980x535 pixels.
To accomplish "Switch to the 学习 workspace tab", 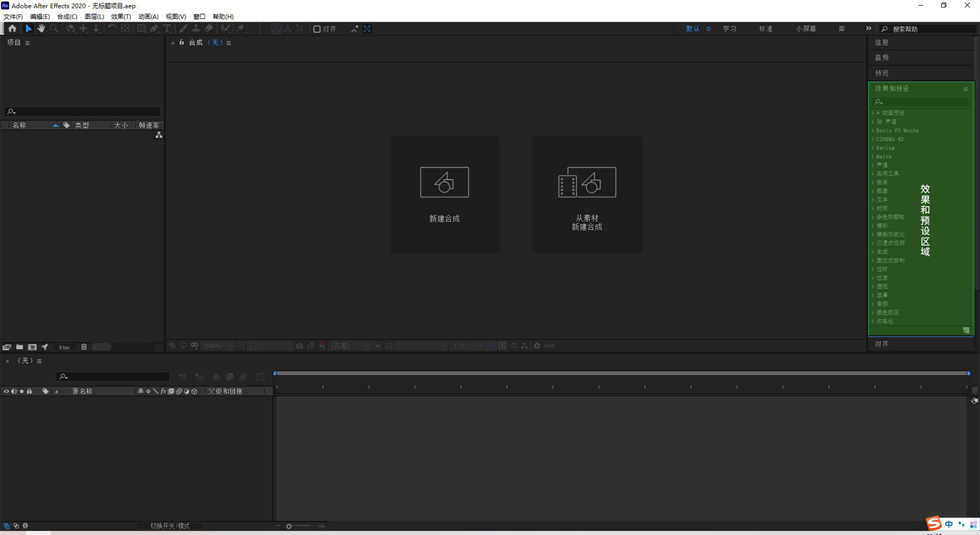I will [729, 29].
